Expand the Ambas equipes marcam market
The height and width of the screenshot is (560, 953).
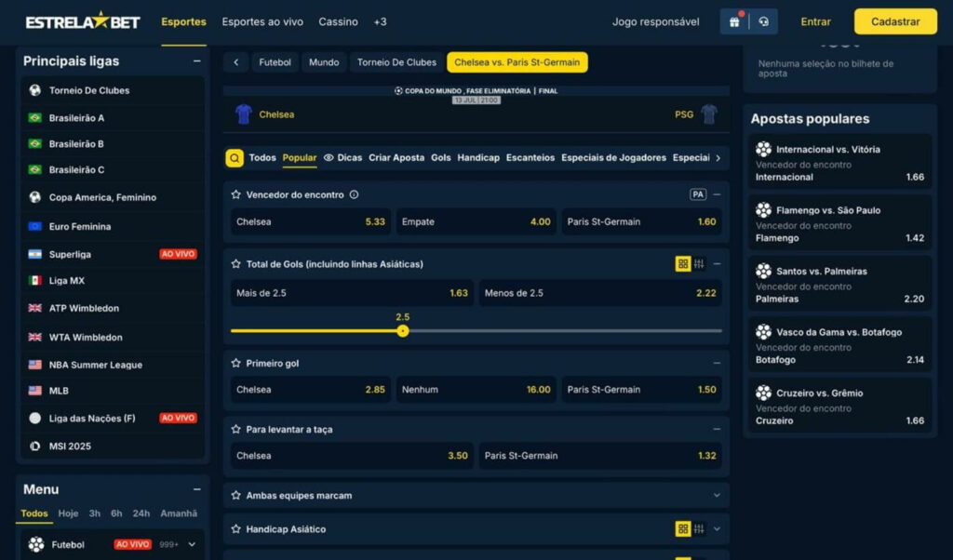click(x=718, y=496)
